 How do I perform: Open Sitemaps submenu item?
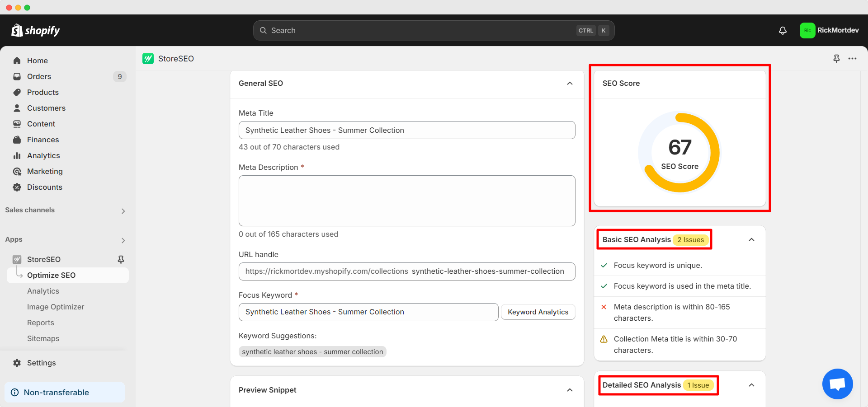click(x=43, y=338)
